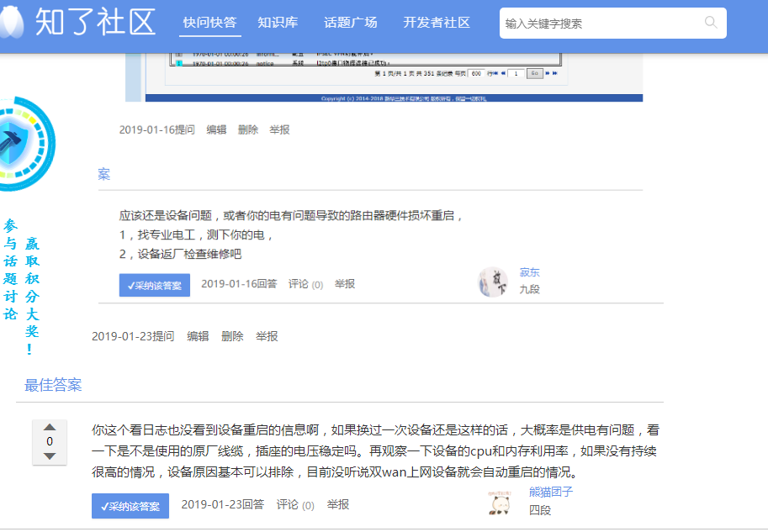The width and height of the screenshot is (768, 532).
Task: Downvote the best answer with down arrow
Action: click(x=50, y=456)
